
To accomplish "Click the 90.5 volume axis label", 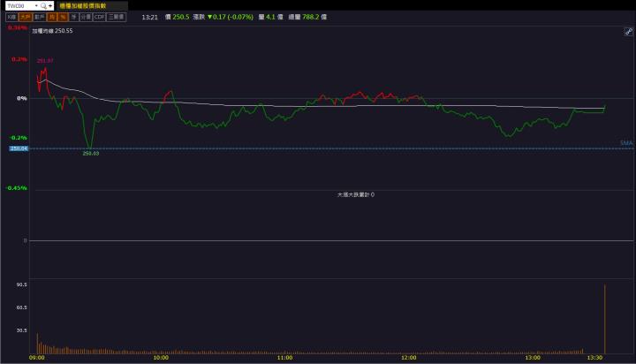I will [x=22, y=284].
